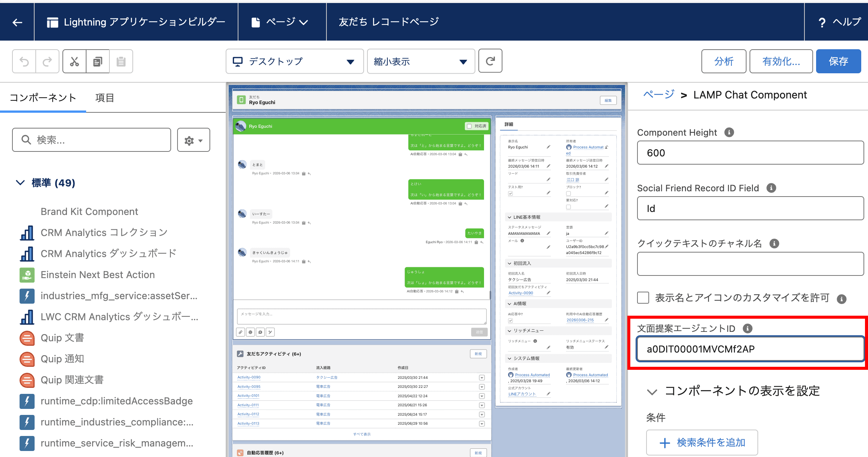This screenshot has height=457, width=868.
Task: Click the 有効化... button
Action: tap(781, 61)
